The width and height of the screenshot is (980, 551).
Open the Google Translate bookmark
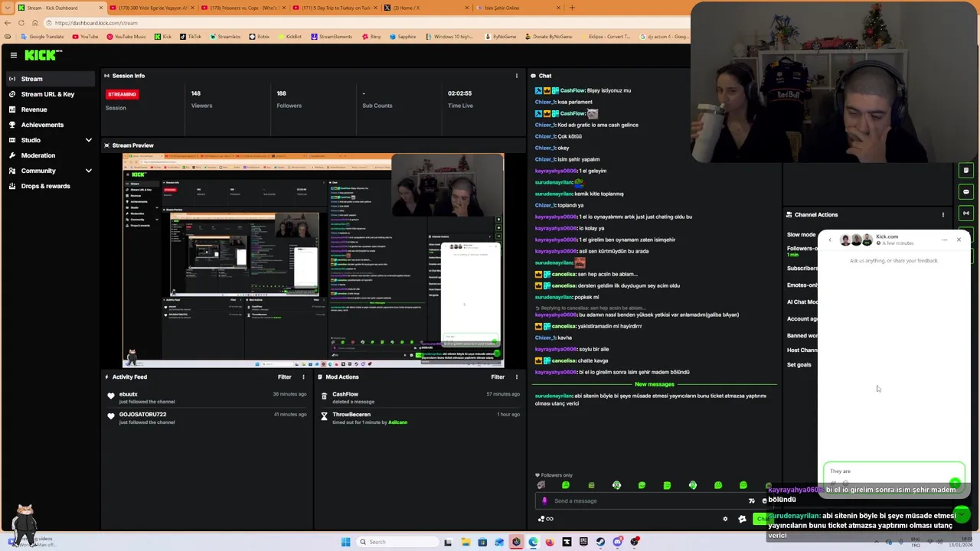coord(43,37)
